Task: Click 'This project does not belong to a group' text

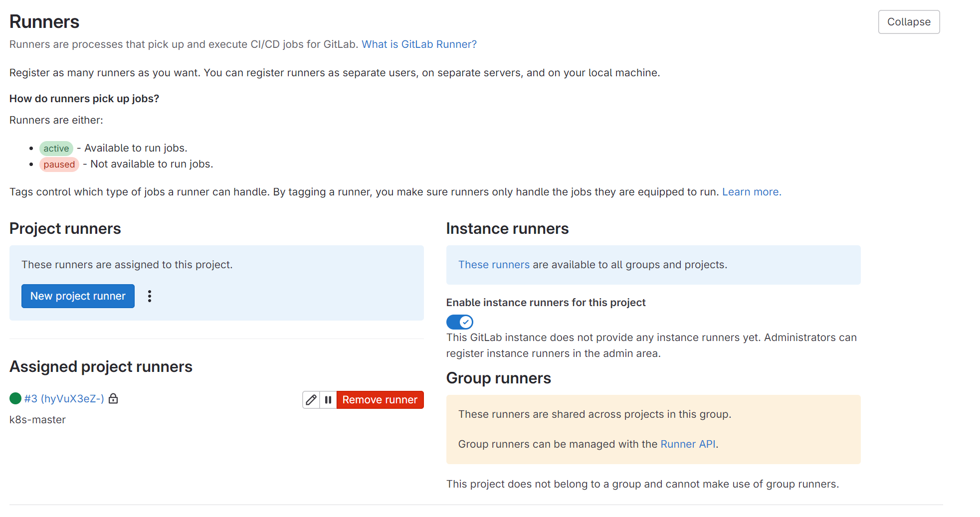Action: [x=642, y=484]
